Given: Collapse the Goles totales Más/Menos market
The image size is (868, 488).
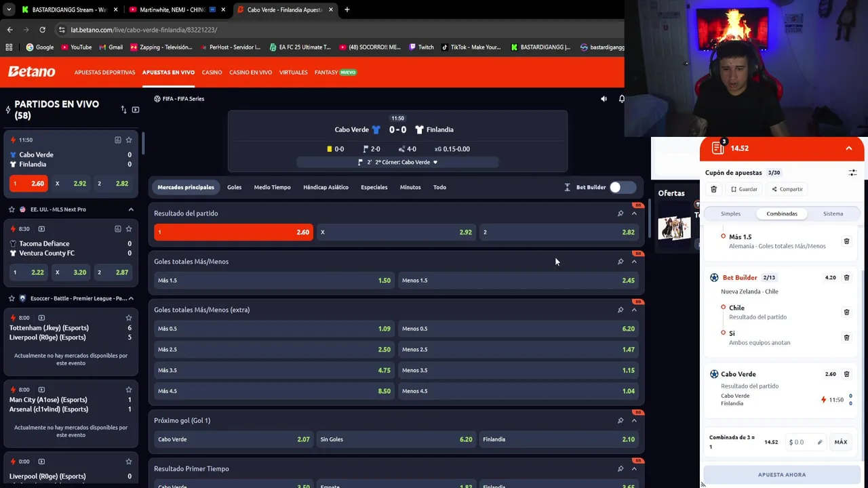Looking at the screenshot, I should 634,262.
